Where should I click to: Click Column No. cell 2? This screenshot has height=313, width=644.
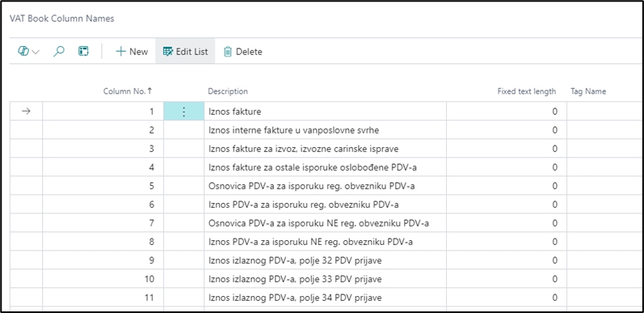[103, 130]
